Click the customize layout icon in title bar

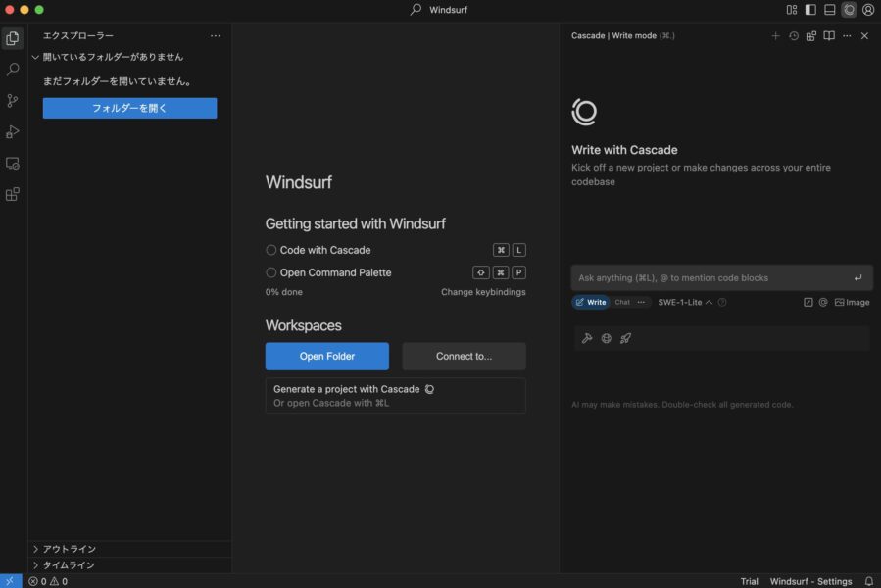coord(792,10)
